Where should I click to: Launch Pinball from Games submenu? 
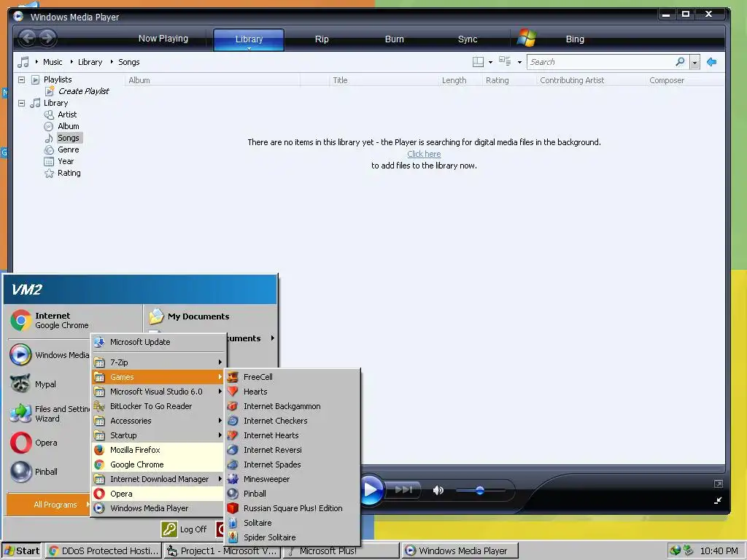[x=292, y=494]
